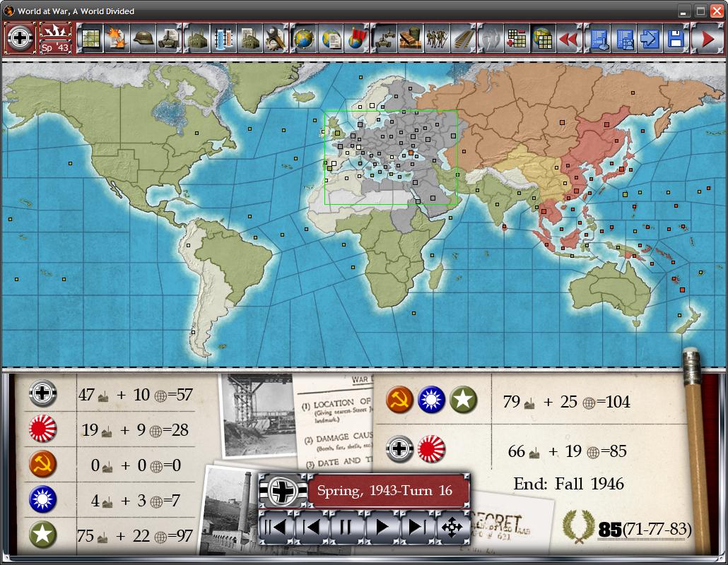This screenshot has width=728, height=565.
Task: Click the 47 + 10 = 57 production value
Action: pyautogui.click(x=136, y=395)
